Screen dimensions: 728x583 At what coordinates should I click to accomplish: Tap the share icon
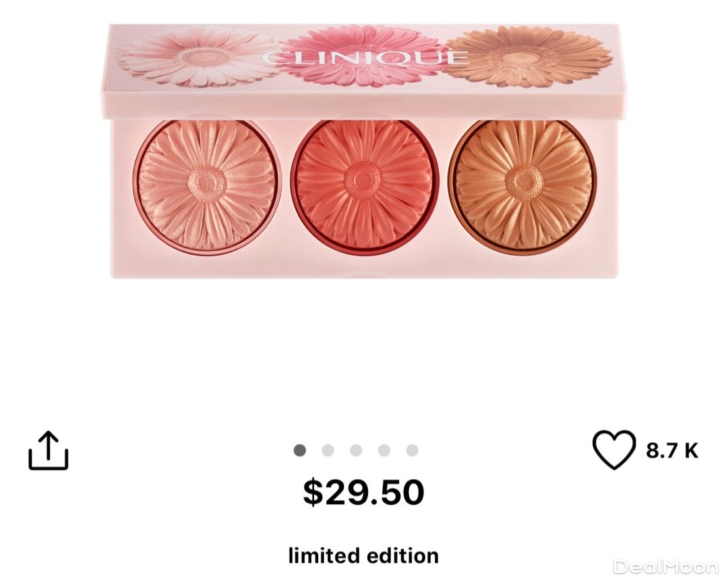pyautogui.click(x=49, y=451)
